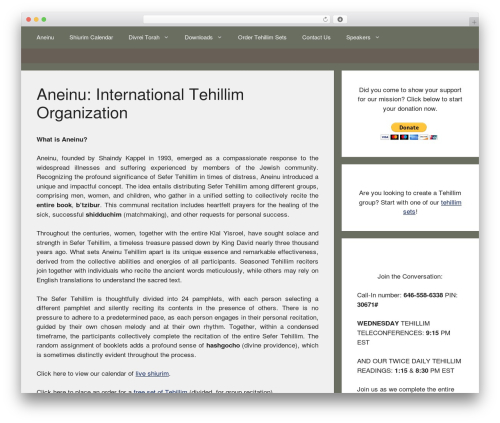This screenshot has height=423, width=500.
Task: Click the 'Did you come to show your support' text
Action: 410,90
